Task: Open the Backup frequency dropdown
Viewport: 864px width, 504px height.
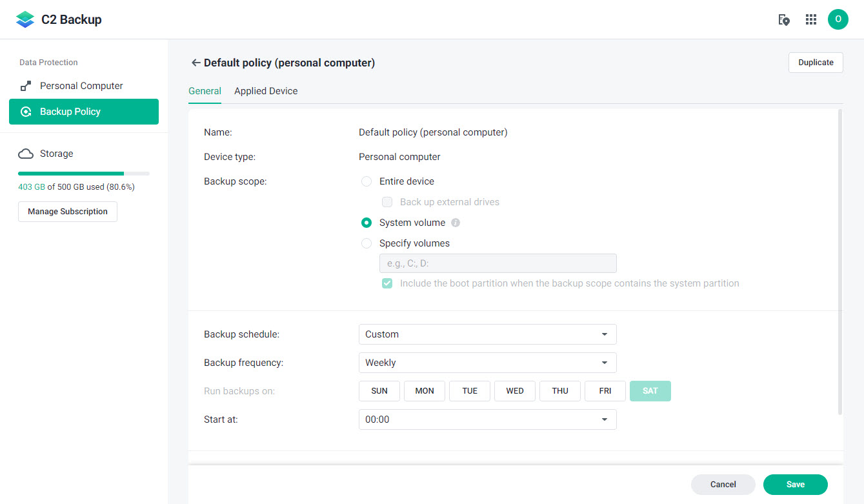Action: (x=487, y=363)
